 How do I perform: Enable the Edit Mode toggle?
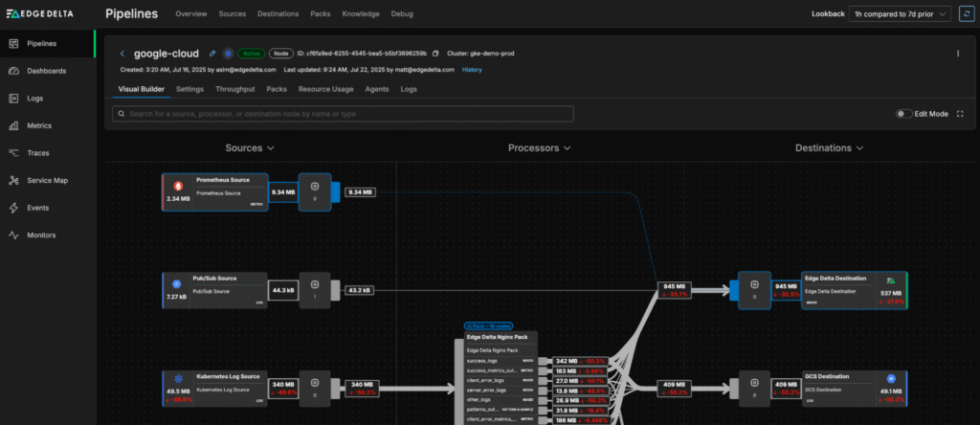(x=903, y=114)
